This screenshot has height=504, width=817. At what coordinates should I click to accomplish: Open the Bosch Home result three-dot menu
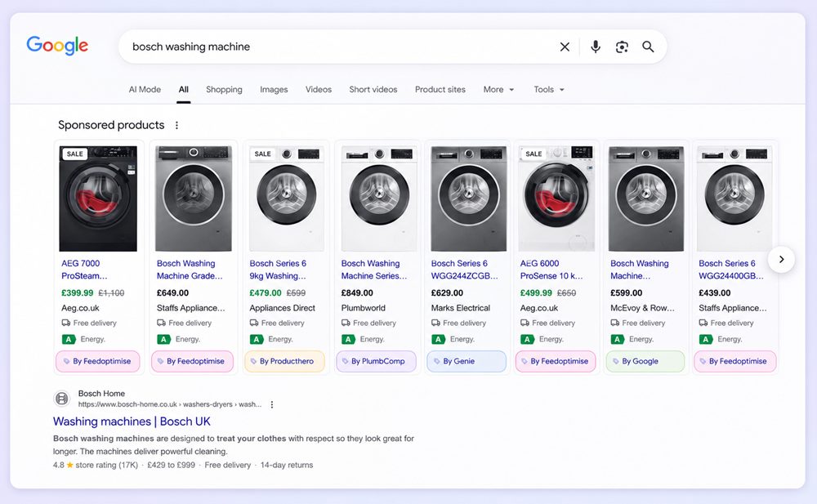tap(271, 404)
